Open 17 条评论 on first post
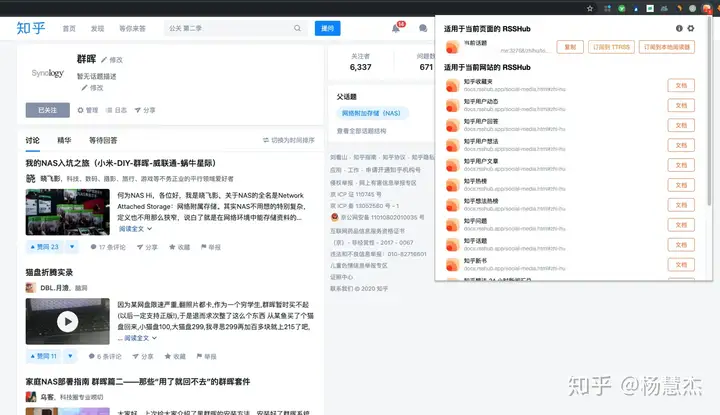Image resolution: width=720 pixels, height=415 pixels. click(108, 247)
